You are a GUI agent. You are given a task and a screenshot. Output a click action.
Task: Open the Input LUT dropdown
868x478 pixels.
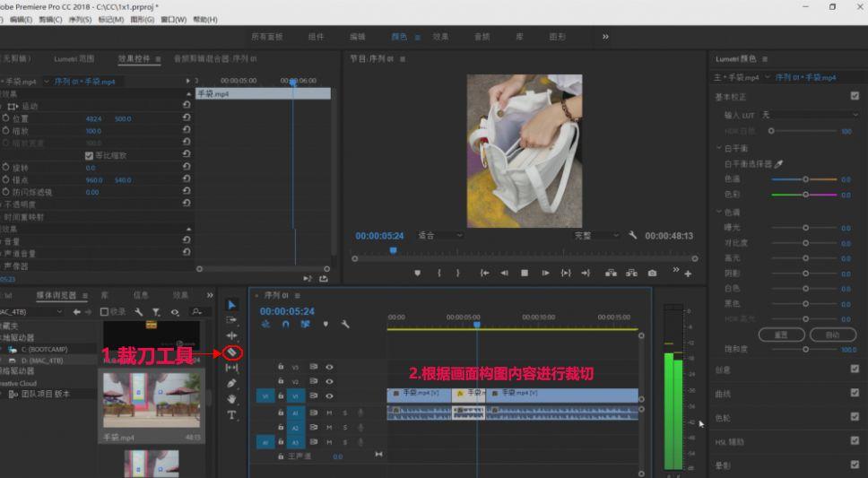coord(810,115)
